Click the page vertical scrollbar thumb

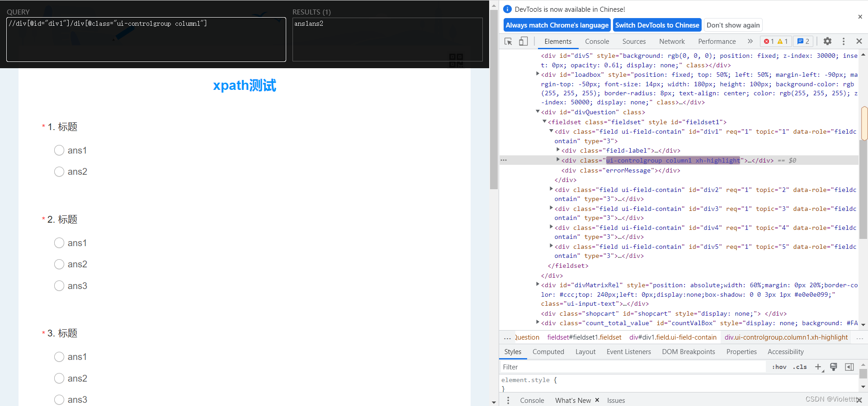coord(494,99)
